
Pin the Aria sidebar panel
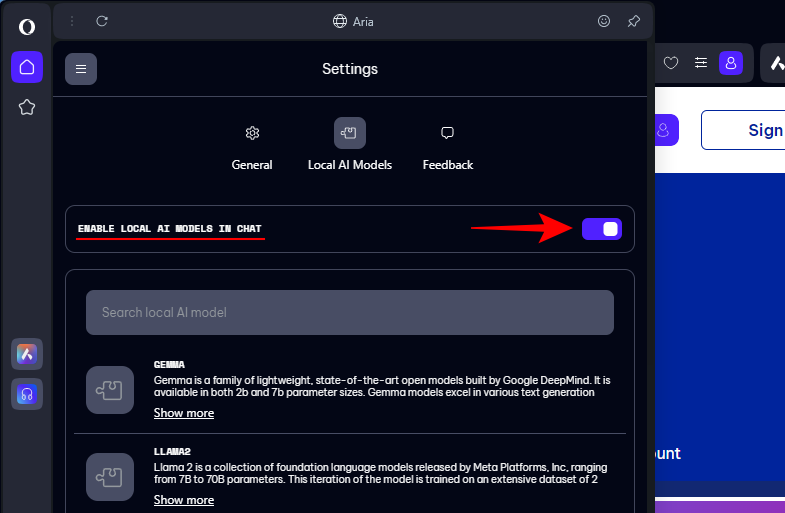point(634,21)
